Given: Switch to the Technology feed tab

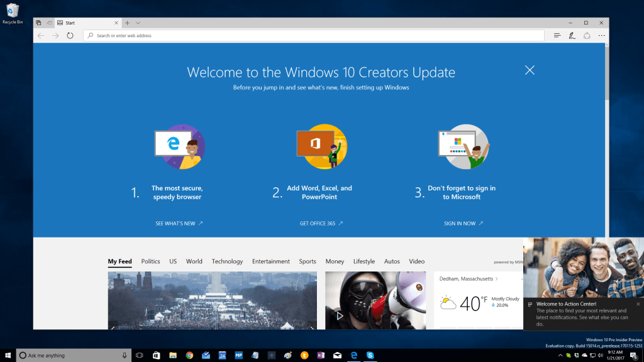Looking at the screenshot, I should pos(227,261).
